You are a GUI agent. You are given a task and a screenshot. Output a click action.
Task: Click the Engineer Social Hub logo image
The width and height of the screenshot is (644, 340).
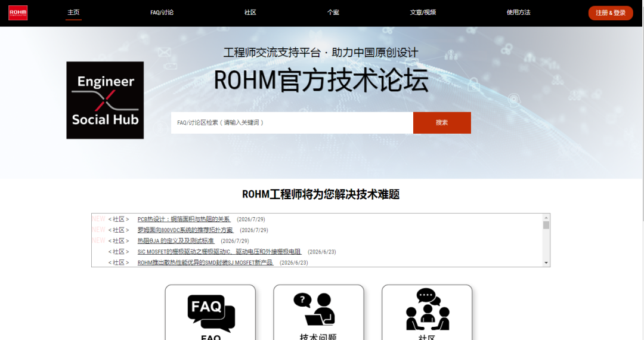point(105,100)
